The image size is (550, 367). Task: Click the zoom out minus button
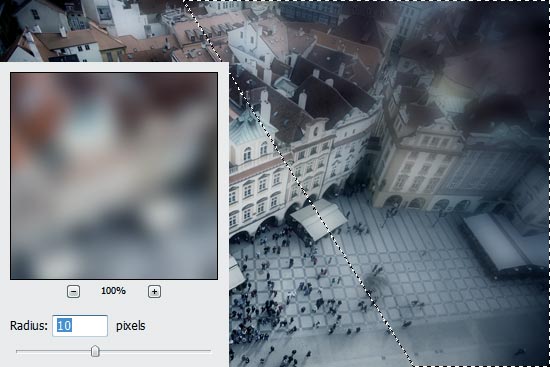click(x=73, y=292)
